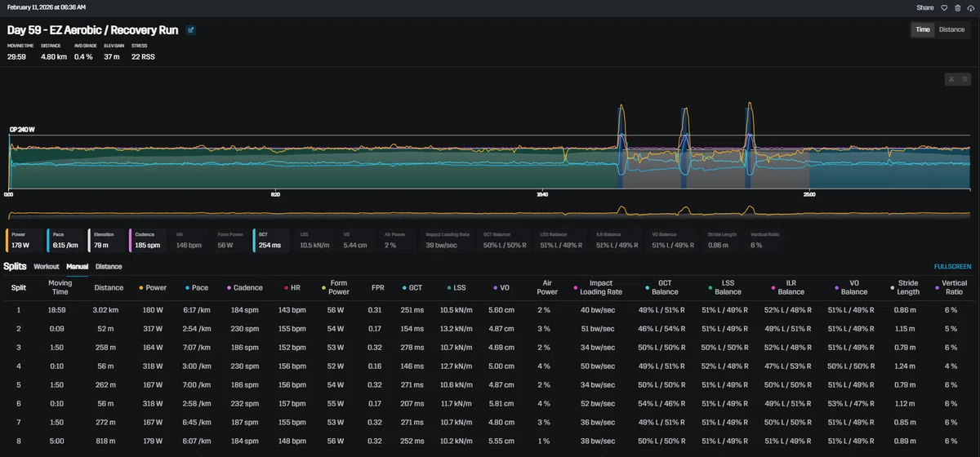Toggle the HR metric on the chart
The width and height of the screenshot is (980, 457).
(x=190, y=239)
